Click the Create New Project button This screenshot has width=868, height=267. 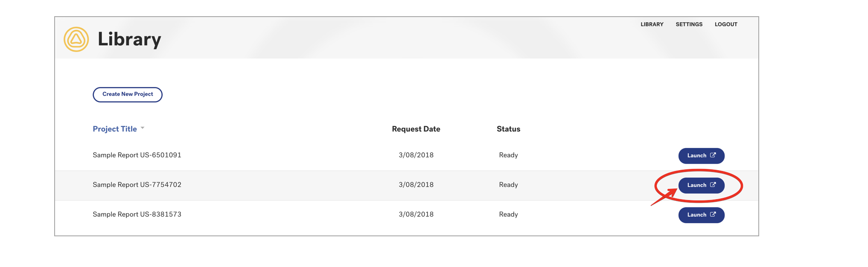(x=128, y=94)
